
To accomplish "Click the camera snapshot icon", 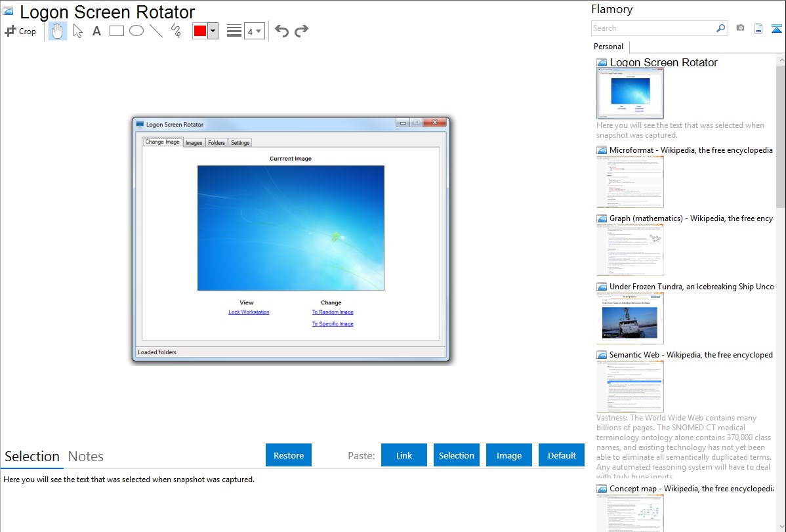I will tap(740, 28).
